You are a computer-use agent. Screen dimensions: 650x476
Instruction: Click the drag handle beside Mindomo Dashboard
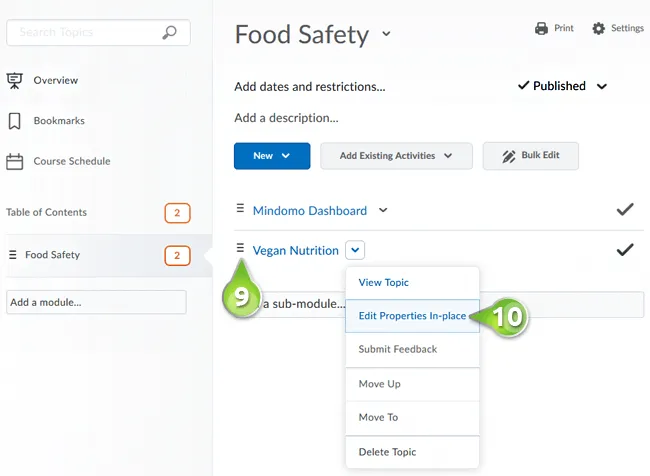pos(240,208)
